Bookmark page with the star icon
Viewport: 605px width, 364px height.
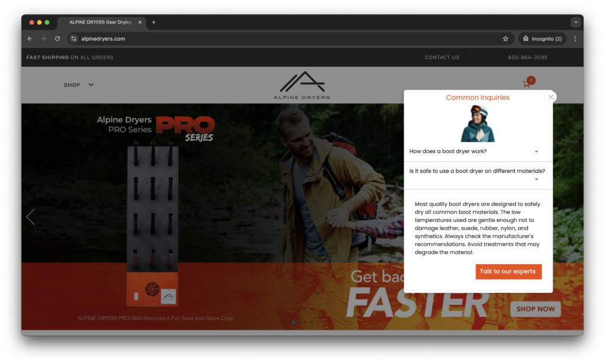[505, 38]
